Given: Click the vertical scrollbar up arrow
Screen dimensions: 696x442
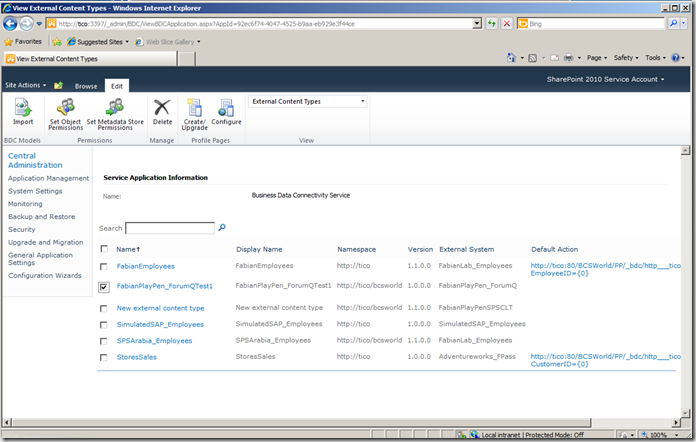Looking at the screenshot, I should coord(685,151).
